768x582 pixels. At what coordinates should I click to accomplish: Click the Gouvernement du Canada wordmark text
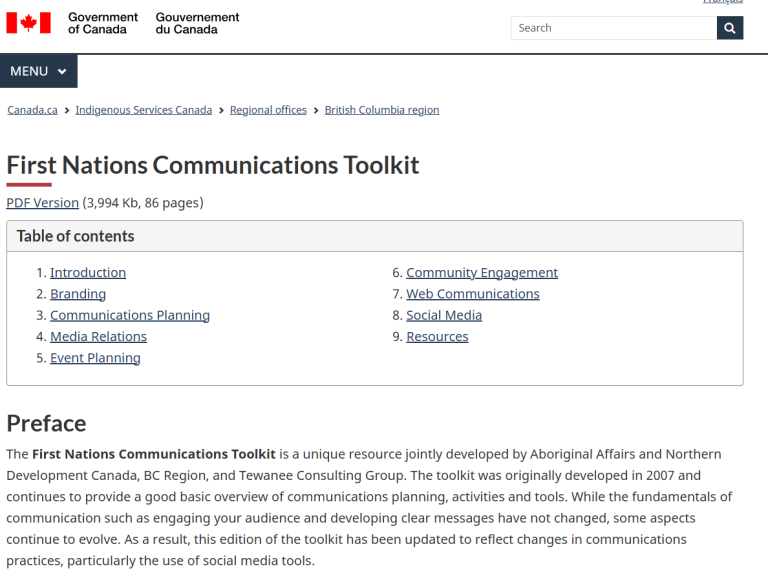coord(197,23)
